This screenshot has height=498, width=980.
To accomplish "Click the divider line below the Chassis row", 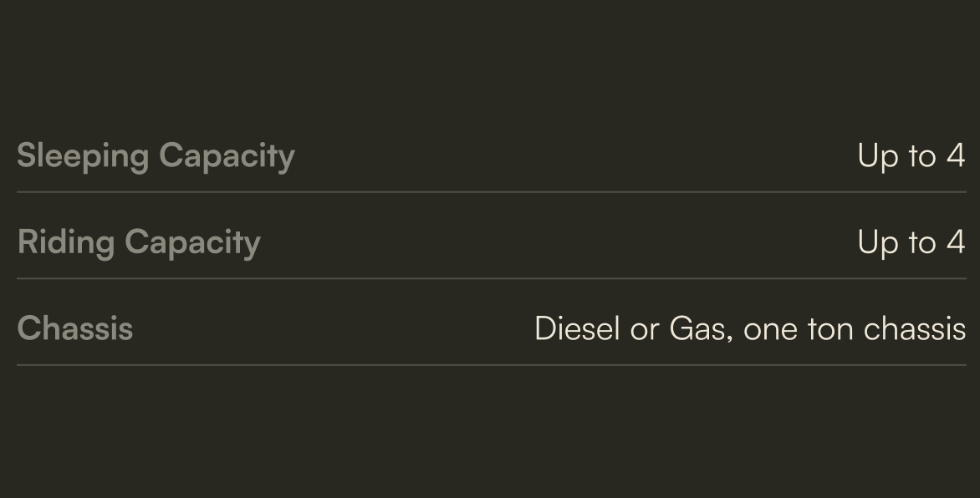I will click(x=492, y=365).
